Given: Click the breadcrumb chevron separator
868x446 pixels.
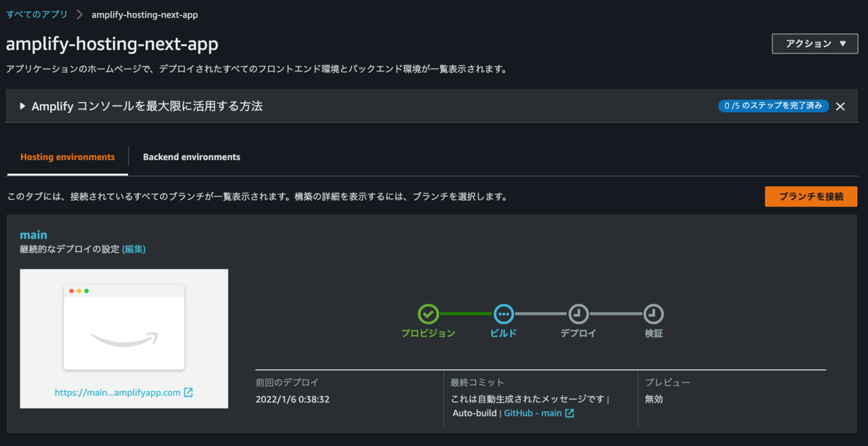Looking at the screenshot, I should [80, 14].
